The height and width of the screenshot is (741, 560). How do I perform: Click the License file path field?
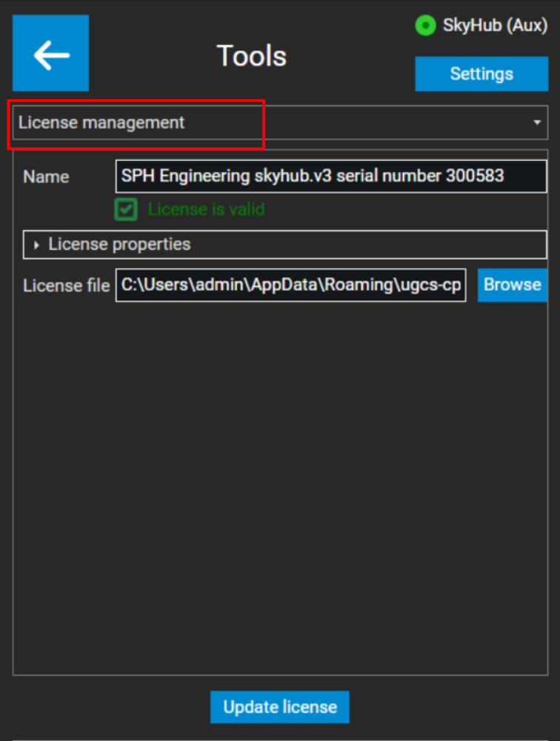point(290,285)
